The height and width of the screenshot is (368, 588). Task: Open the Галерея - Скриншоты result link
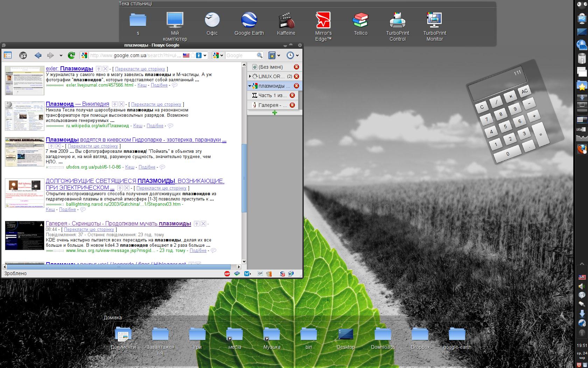pyautogui.click(x=118, y=224)
